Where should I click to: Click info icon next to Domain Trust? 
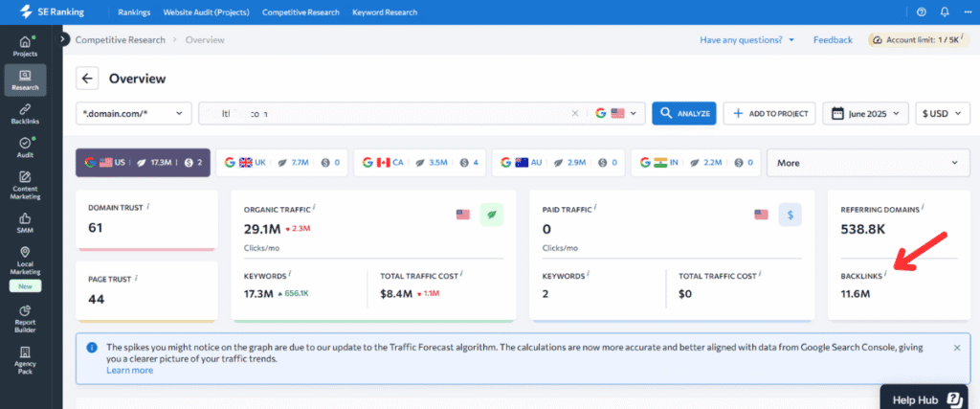[x=148, y=206]
